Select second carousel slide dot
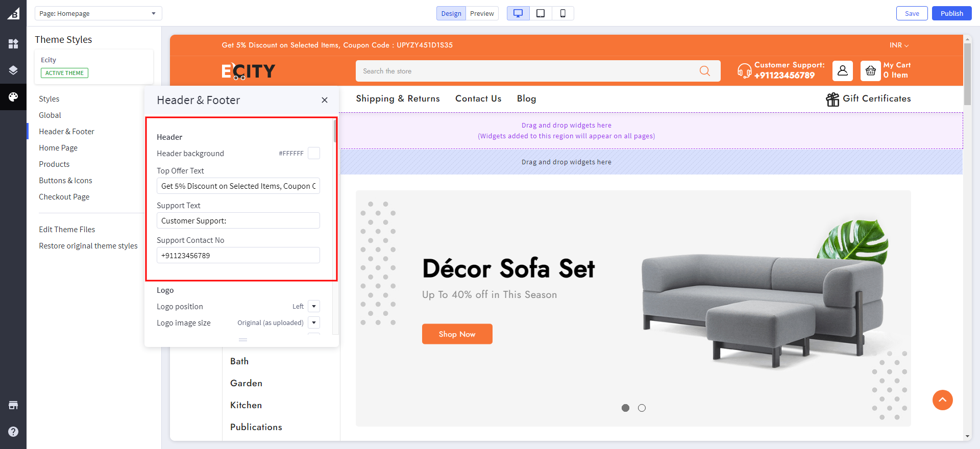This screenshot has width=980, height=449. tap(642, 408)
